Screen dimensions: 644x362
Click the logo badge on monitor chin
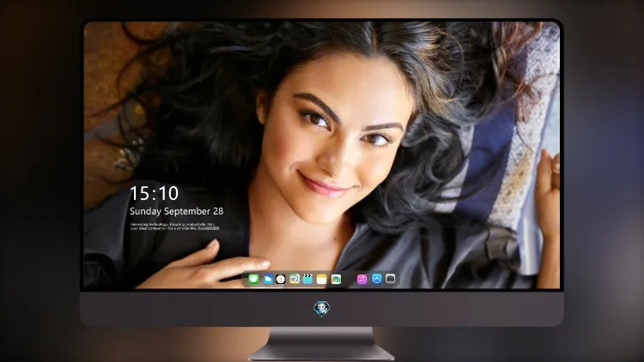[x=322, y=308]
